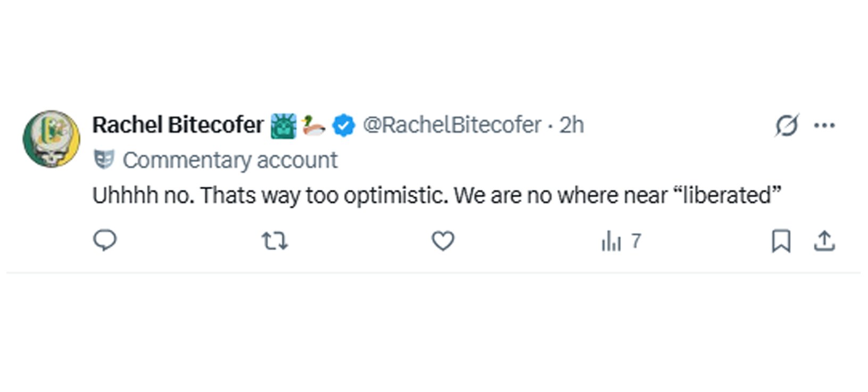The width and height of the screenshot is (868, 392).
Task: Click the views bar chart icon
Action: pyautogui.click(x=611, y=242)
